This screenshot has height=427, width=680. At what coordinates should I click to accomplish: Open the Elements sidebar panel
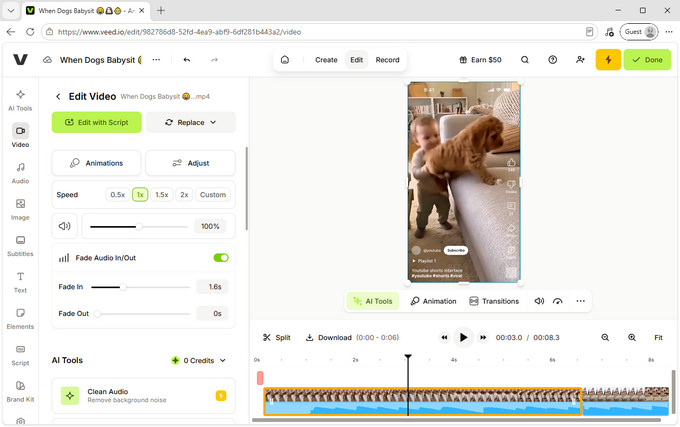[x=20, y=319]
